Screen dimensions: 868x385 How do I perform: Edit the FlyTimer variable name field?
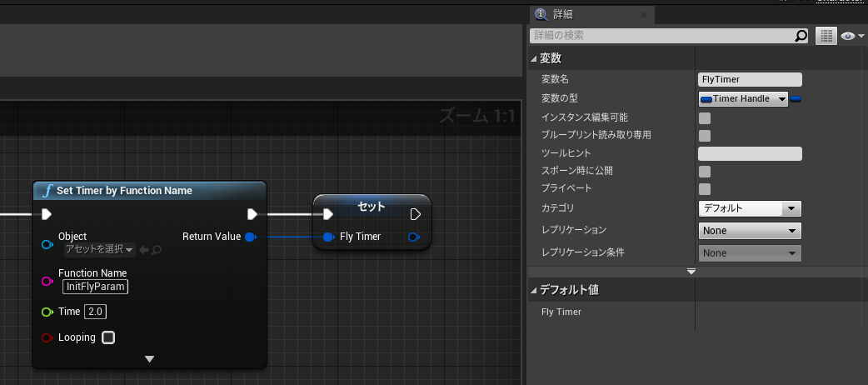750,79
